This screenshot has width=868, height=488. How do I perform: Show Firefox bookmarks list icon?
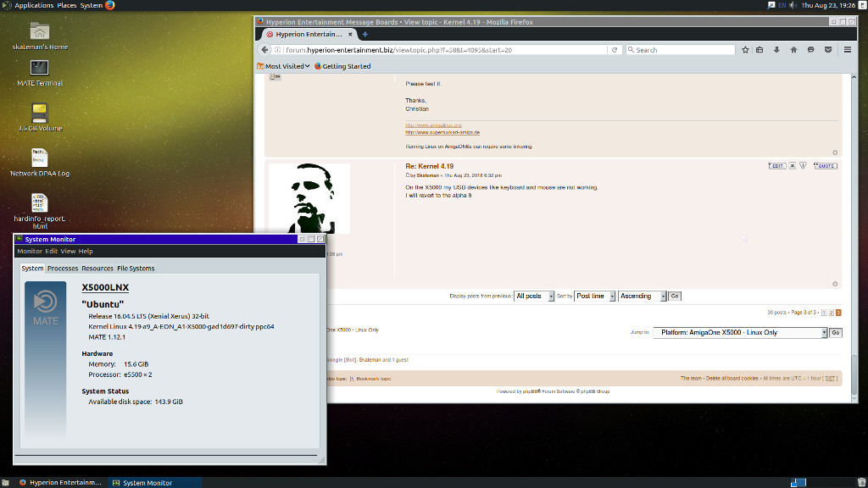[x=759, y=50]
